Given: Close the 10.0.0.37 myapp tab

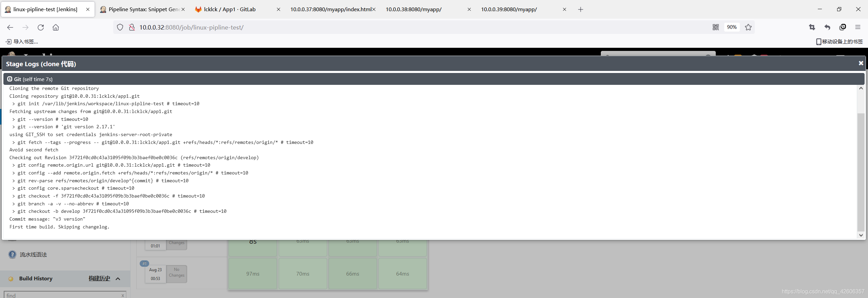Looking at the screenshot, I should click(374, 10).
